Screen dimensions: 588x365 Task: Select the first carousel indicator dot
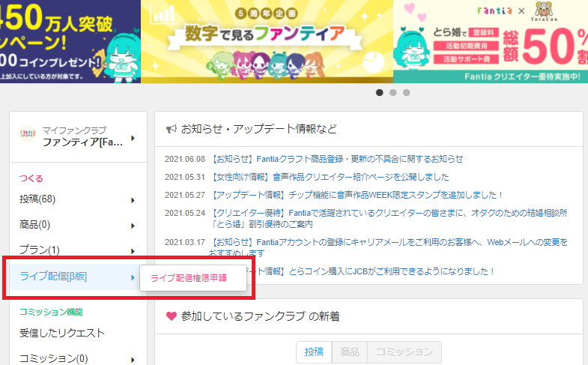tap(380, 92)
